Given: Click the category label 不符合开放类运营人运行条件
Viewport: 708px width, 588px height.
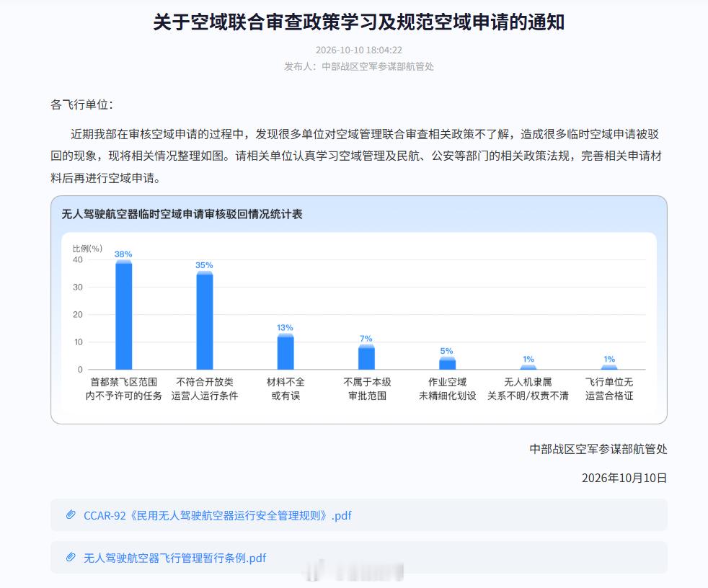Looking at the screenshot, I should coord(205,389).
